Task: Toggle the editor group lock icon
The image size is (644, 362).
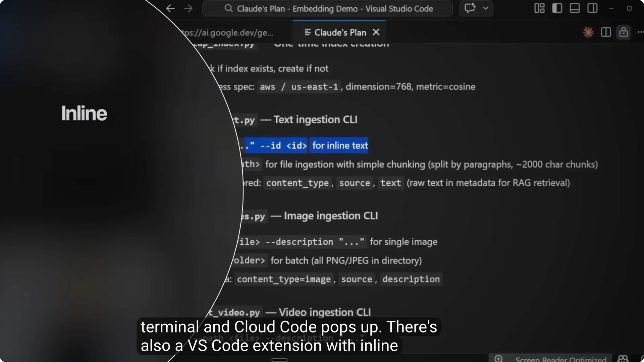Action: coord(624,32)
